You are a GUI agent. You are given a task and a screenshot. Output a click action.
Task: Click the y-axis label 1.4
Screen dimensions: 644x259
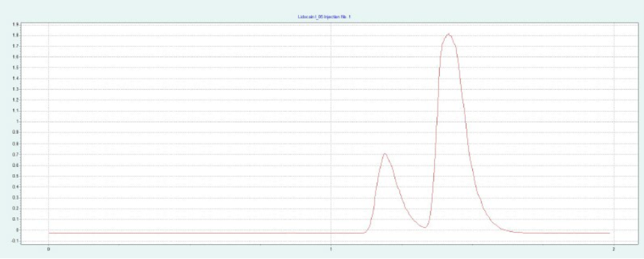[x=16, y=79]
